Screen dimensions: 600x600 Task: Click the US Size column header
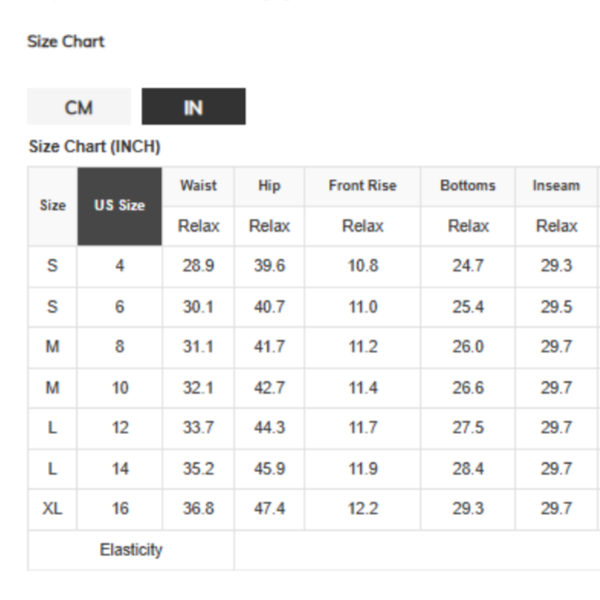pyautogui.click(x=120, y=206)
